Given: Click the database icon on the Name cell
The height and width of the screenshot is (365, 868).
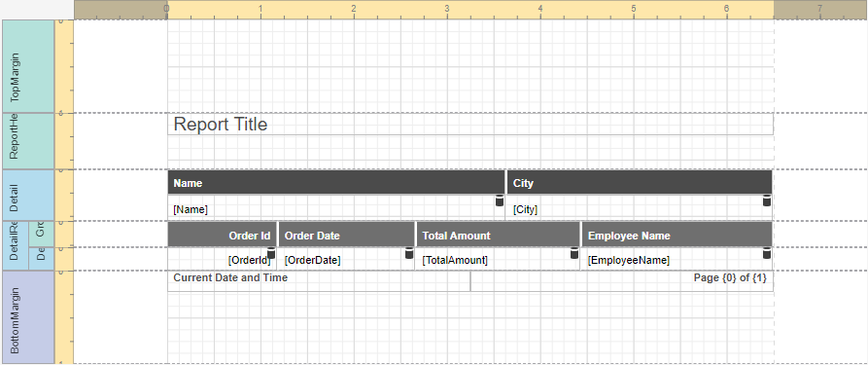Looking at the screenshot, I should click(x=500, y=201).
